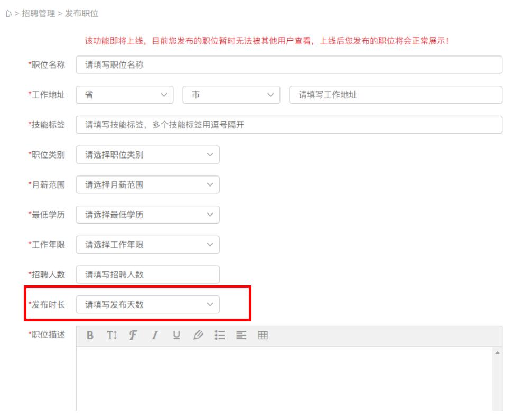Open the 发布时长 days dropdown
This screenshot has width=532, height=418.
pyautogui.click(x=147, y=304)
